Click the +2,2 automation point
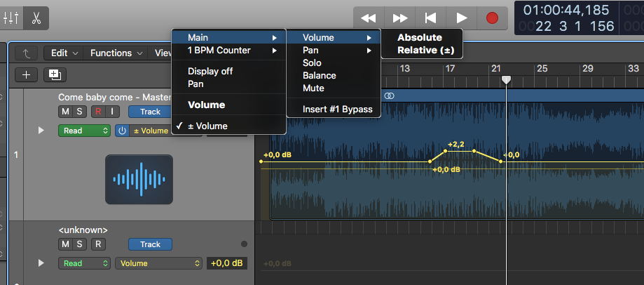 point(446,150)
